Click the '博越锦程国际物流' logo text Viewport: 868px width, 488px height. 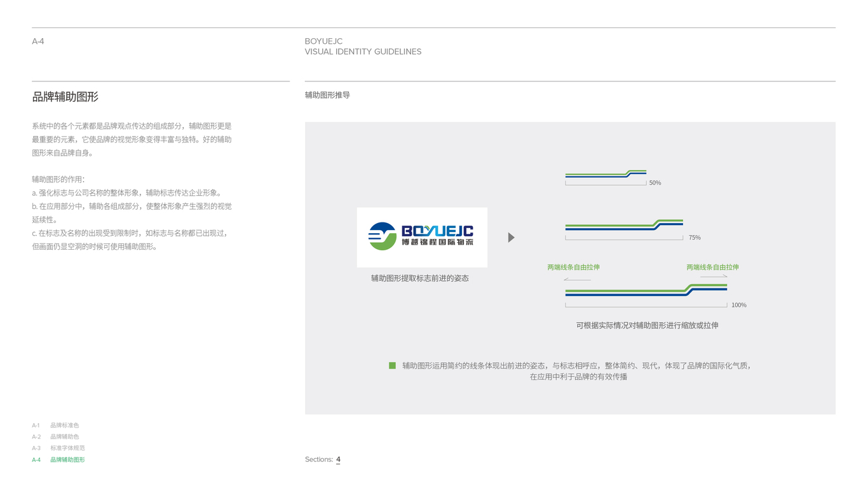(x=437, y=242)
